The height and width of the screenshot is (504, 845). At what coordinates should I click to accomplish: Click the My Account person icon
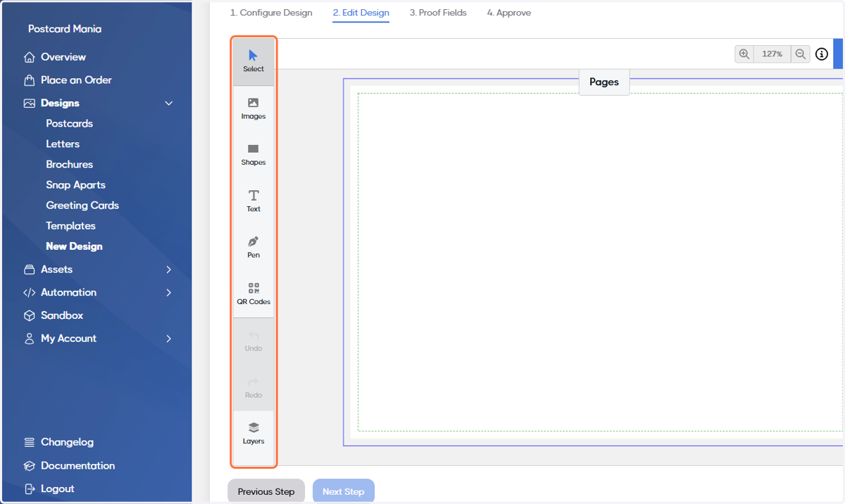click(x=29, y=339)
